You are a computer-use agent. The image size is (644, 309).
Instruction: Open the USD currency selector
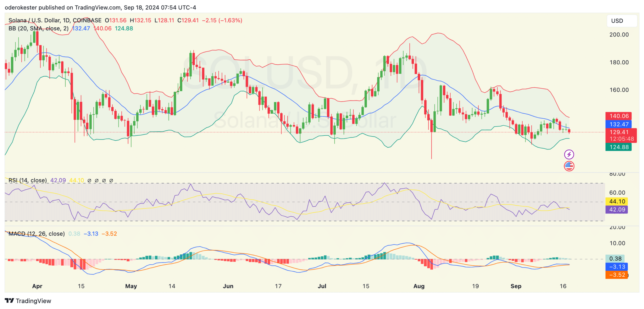coord(621,21)
